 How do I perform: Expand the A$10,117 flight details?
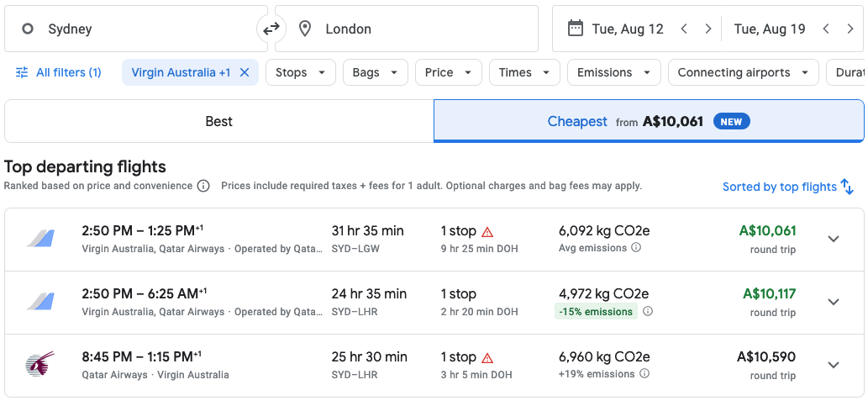[834, 302]
